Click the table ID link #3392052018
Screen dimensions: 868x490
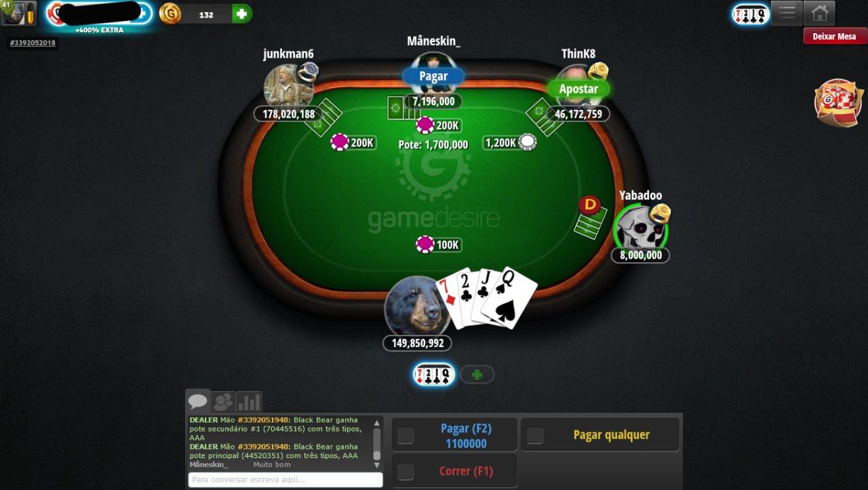pos(33,43)
